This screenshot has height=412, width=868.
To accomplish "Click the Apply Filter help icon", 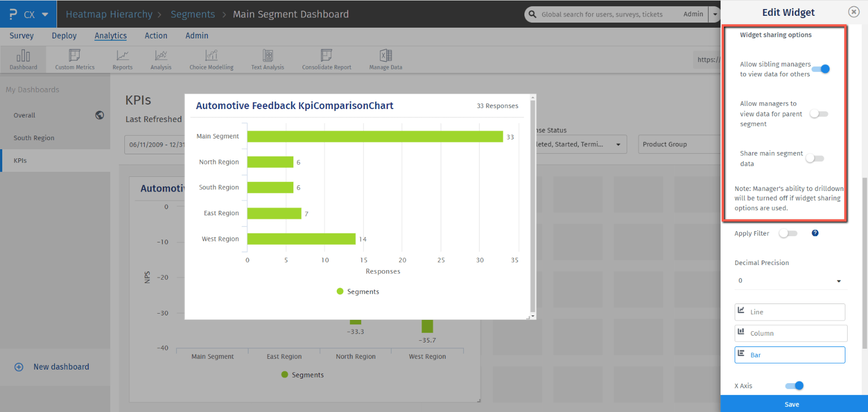I will [x=815, y=233].
